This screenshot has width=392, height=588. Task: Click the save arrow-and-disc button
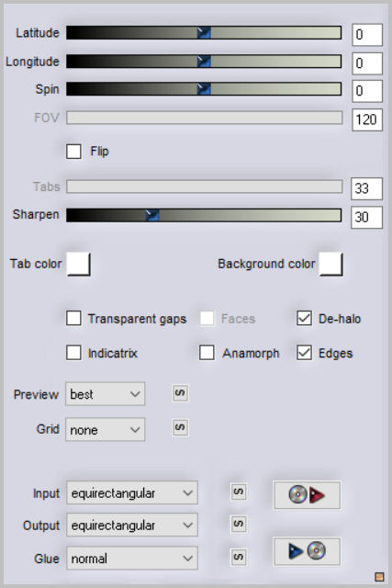[307, 551]
